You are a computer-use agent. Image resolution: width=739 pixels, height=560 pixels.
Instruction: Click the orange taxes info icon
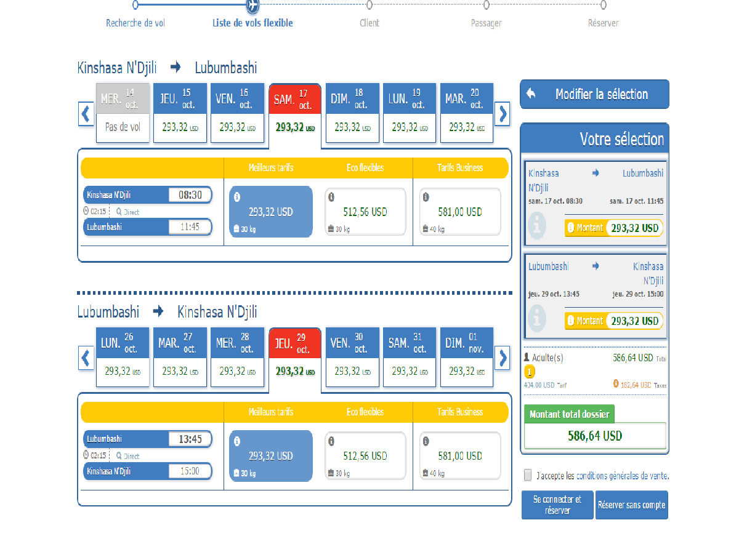click(x=616, y=384)
